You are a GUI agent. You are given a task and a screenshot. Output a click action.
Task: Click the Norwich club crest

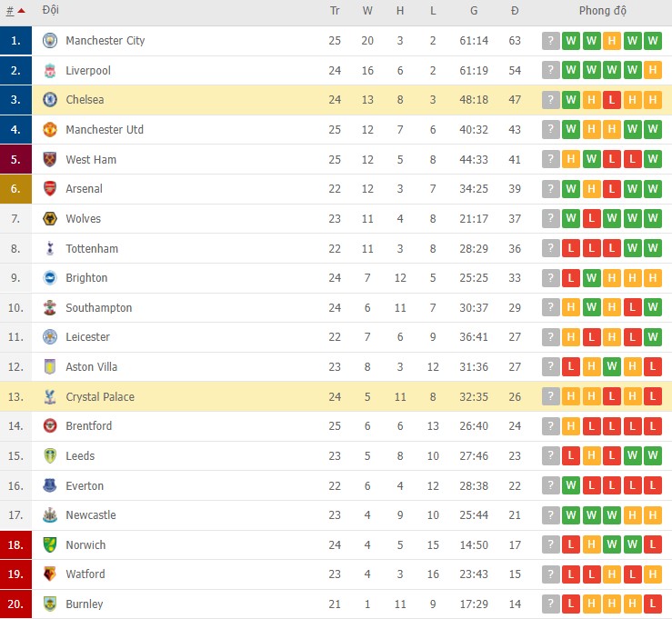tap(49, 544)
